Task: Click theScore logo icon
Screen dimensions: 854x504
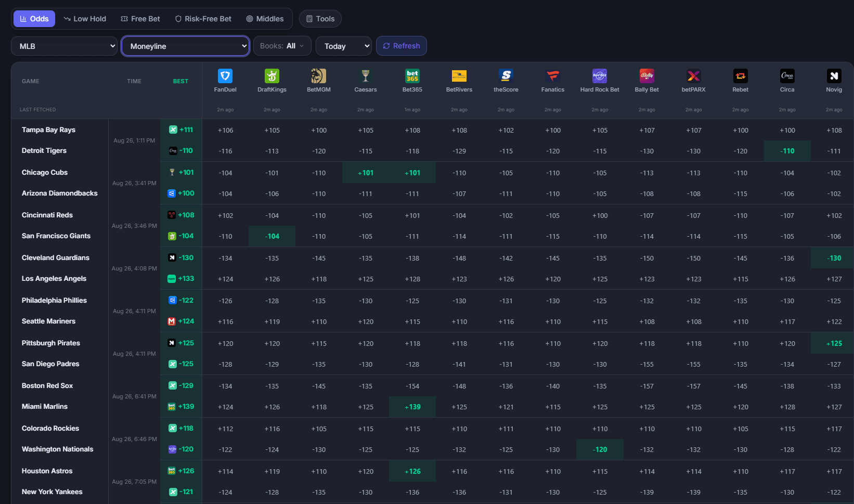Action: coord(506,76)
